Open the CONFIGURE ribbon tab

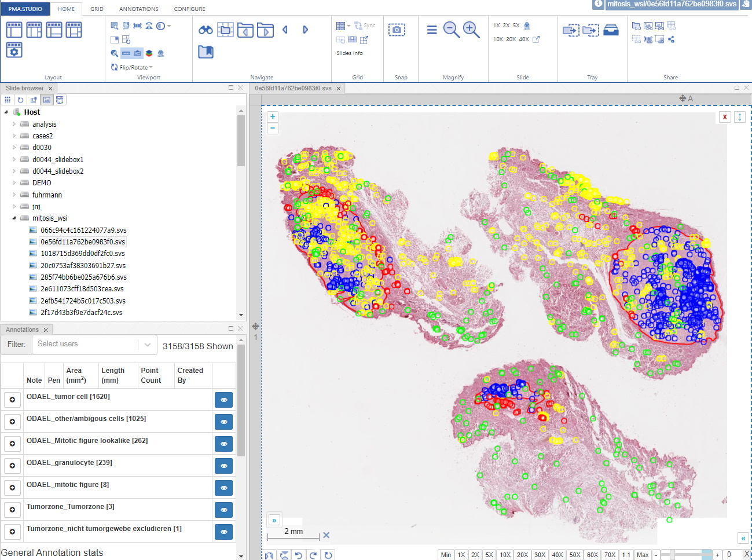[x=189, y=9]
